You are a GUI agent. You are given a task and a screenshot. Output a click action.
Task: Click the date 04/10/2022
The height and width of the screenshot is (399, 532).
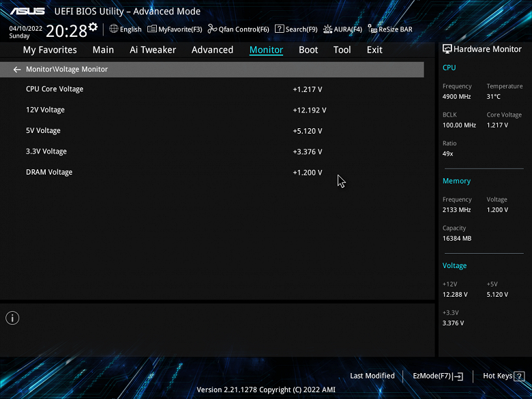tap(26, 29)
